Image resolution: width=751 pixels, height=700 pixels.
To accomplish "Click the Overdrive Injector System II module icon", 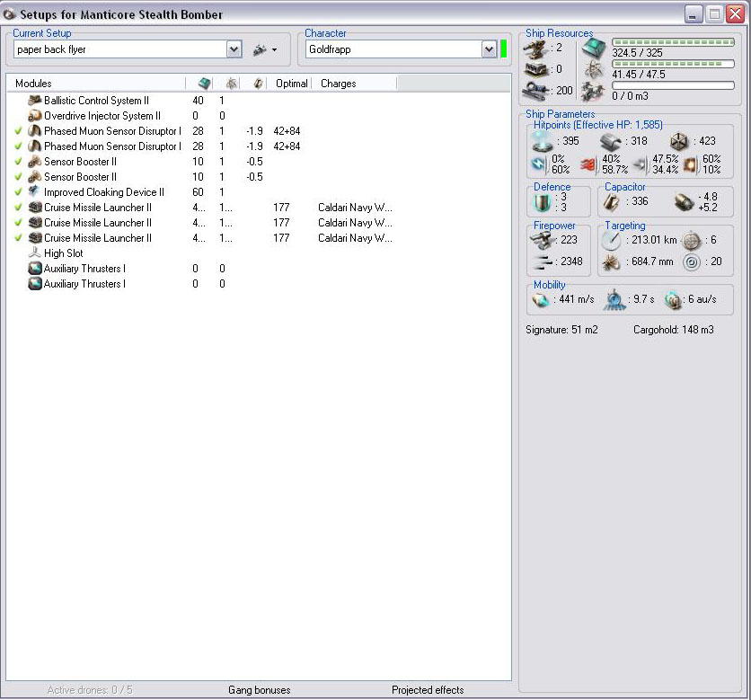I will [x=35, y=116].
